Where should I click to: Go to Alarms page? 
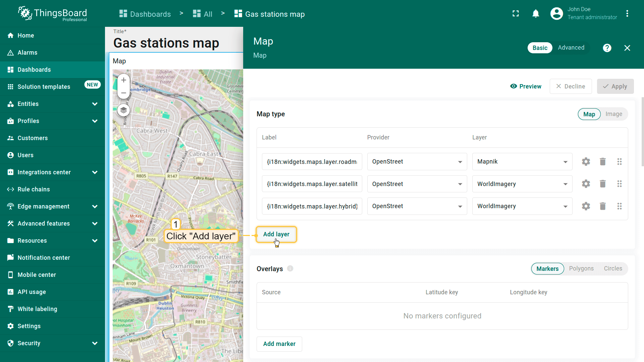pos(28,53)
